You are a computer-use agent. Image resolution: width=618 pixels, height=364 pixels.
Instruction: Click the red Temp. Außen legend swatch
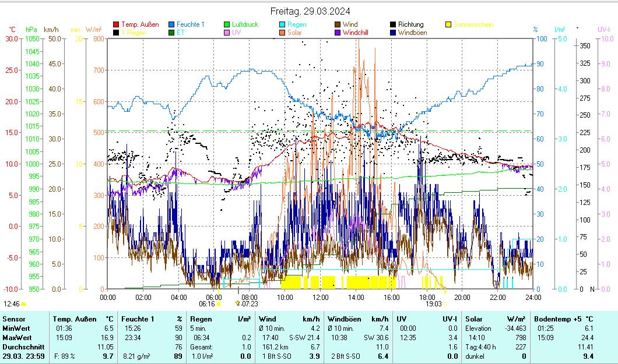116,24
